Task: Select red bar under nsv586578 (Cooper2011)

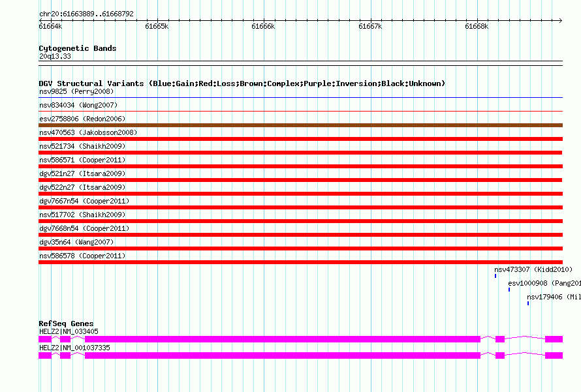Action: point(300,262)
